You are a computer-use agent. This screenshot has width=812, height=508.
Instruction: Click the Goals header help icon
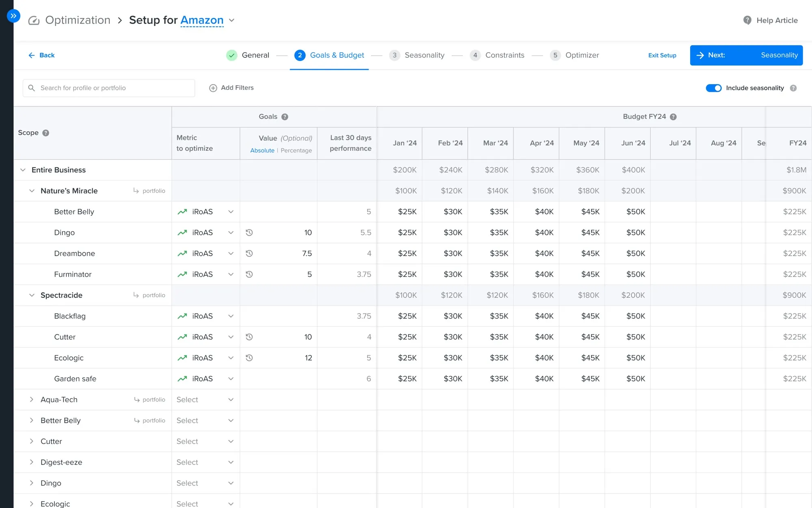tap(285, 117)
